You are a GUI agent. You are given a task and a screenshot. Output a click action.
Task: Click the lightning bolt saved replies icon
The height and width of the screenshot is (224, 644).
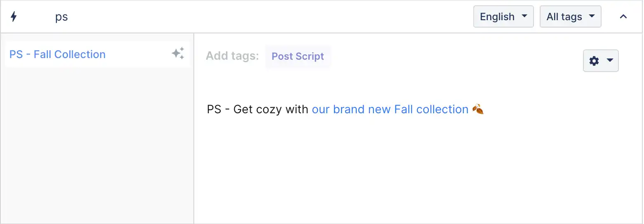(14, 17)
